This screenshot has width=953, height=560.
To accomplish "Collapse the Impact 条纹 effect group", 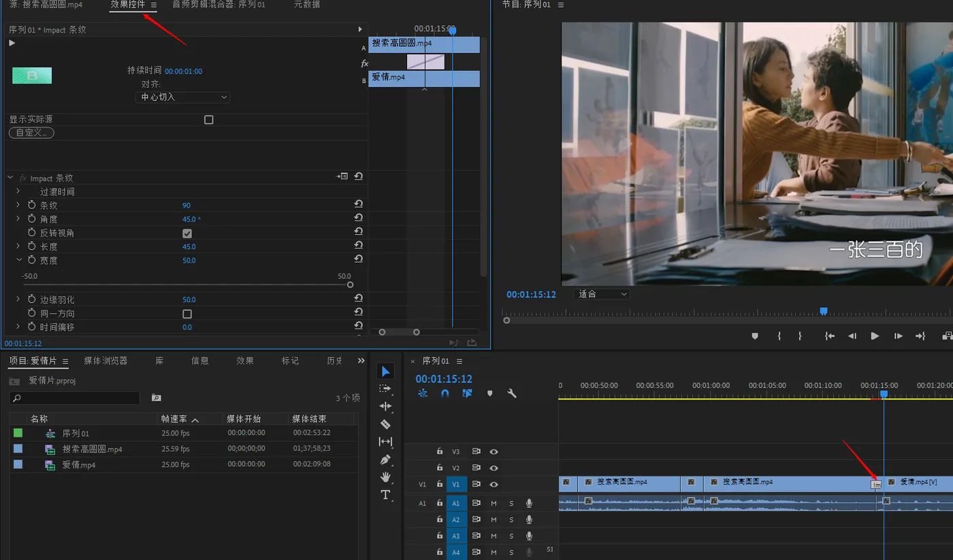I will click(x=10, y=178).
